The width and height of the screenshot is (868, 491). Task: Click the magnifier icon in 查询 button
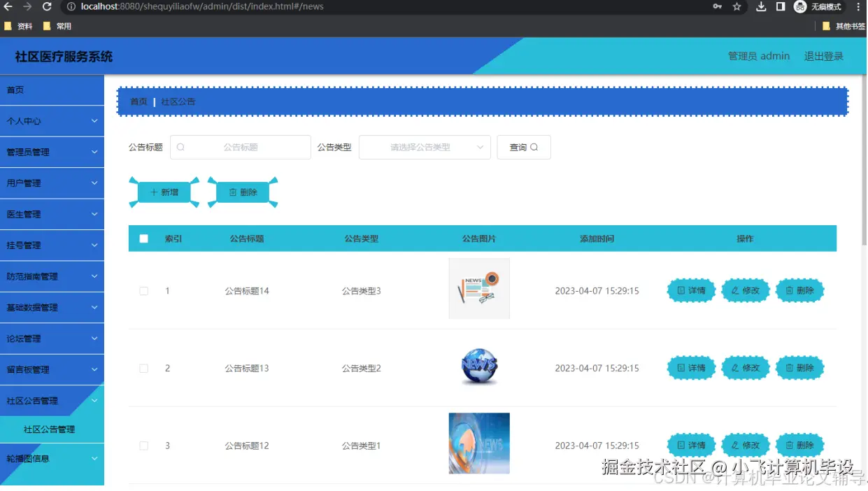pyautogui.click(x=534, y=147)
